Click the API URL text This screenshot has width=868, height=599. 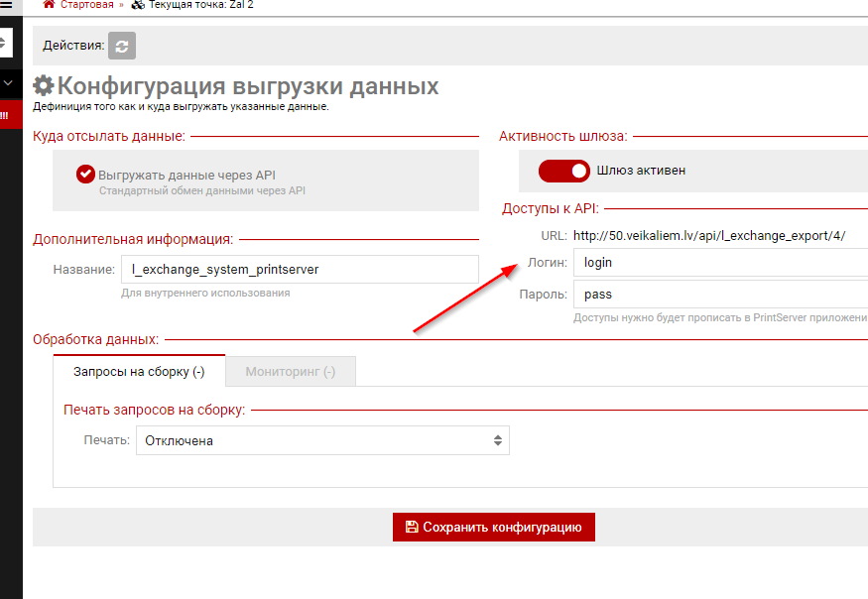[709, 235]
